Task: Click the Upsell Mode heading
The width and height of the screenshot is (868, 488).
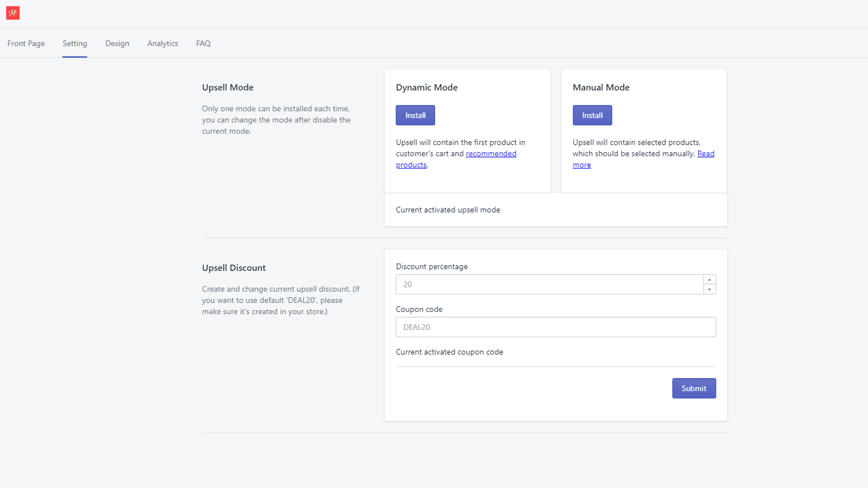Action: (x=227, y=87)
